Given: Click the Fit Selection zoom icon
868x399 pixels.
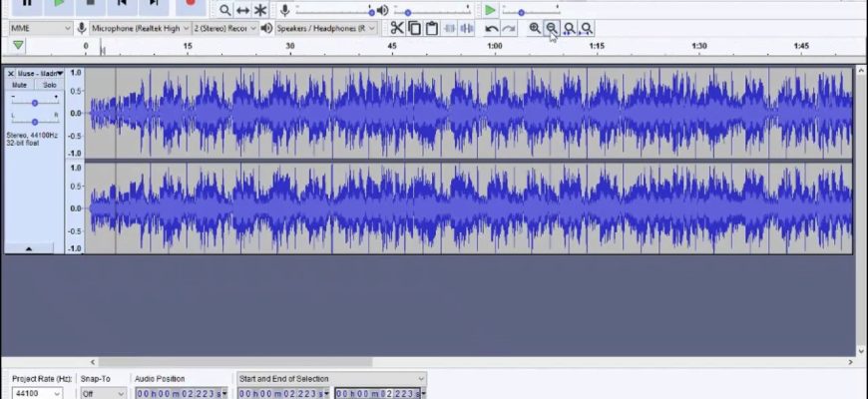Looking at the screenshot, I should click(x=569, y=28).
